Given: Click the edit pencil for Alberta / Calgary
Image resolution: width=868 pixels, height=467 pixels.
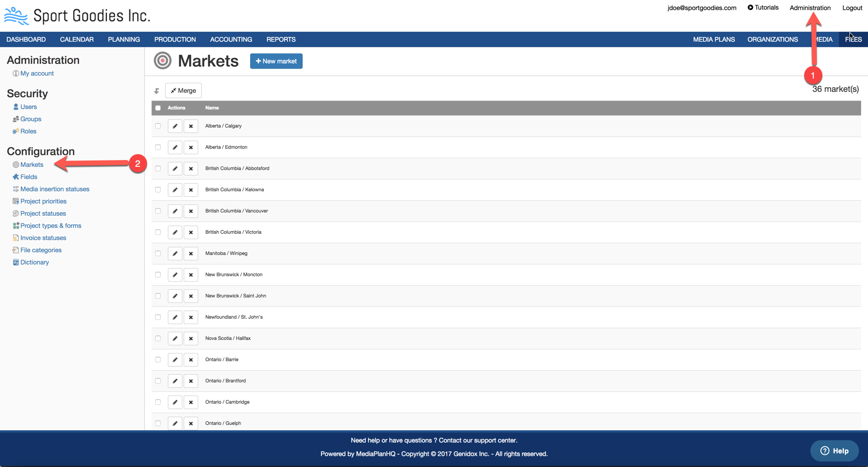Looking at the screenshot, I should [175, 126].
